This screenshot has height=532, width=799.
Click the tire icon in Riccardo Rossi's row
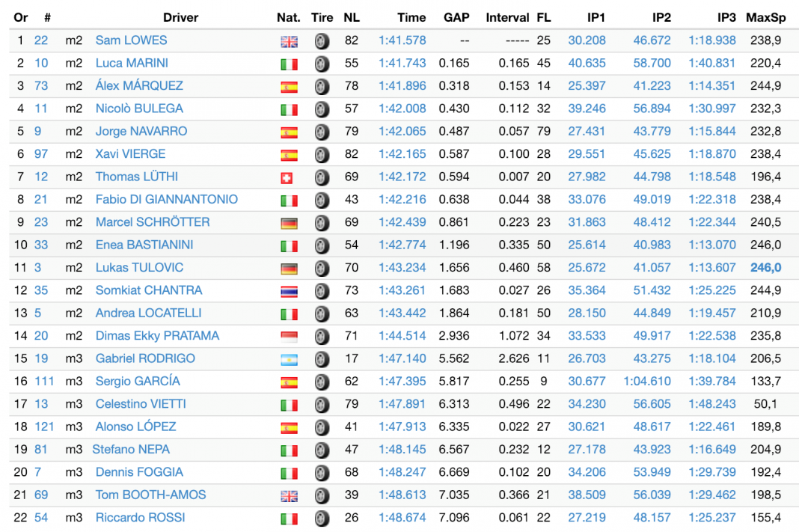coord(322,519)
